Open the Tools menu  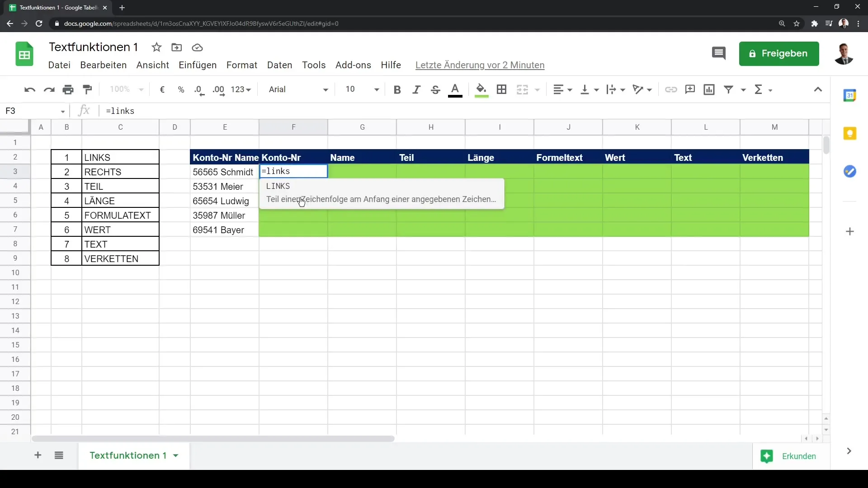pyautogui.click(x=314, y=65)
